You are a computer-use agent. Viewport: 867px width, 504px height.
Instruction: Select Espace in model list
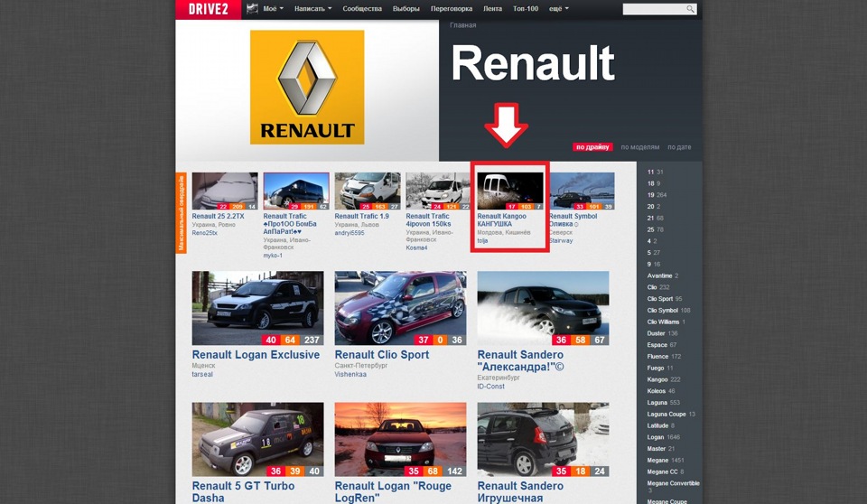pyautogui.click(x=657, y=345)
